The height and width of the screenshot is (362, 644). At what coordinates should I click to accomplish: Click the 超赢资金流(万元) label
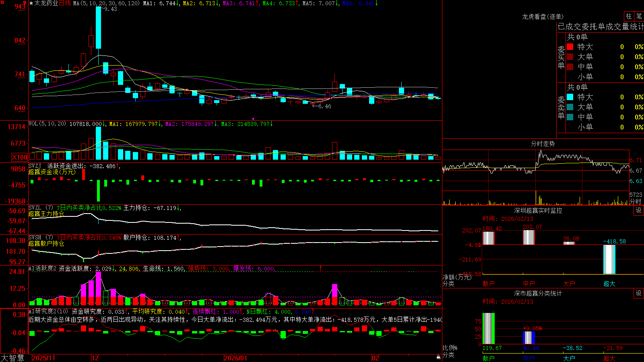(x=52, y=172)
